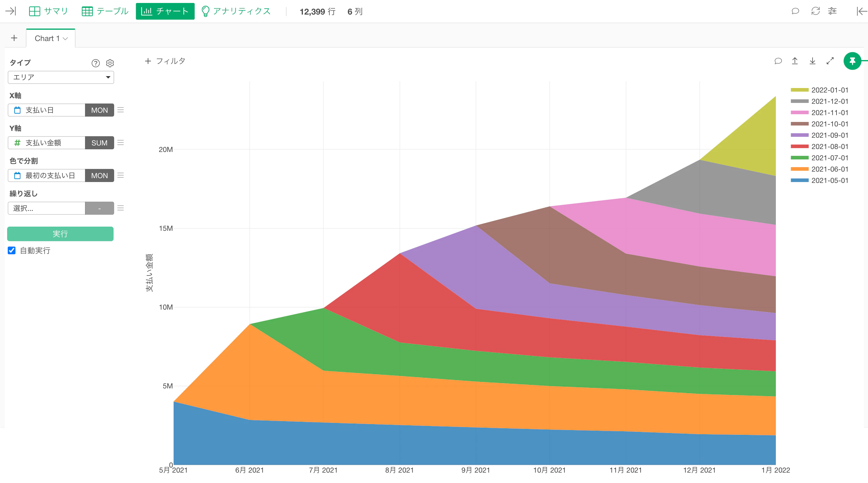This screenshot has height=483, width=868.
Task: Open chart type help question icon
Action: [x=96, y=63]
